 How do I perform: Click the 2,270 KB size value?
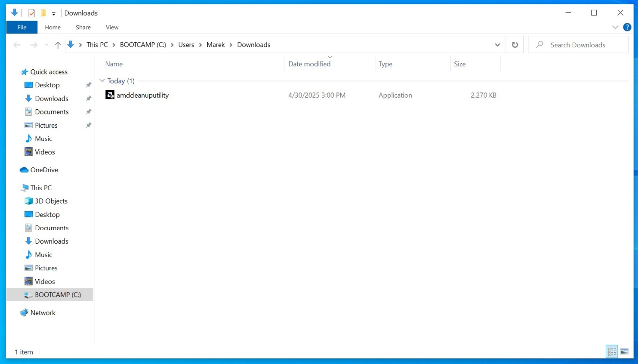tap(484, 95)
